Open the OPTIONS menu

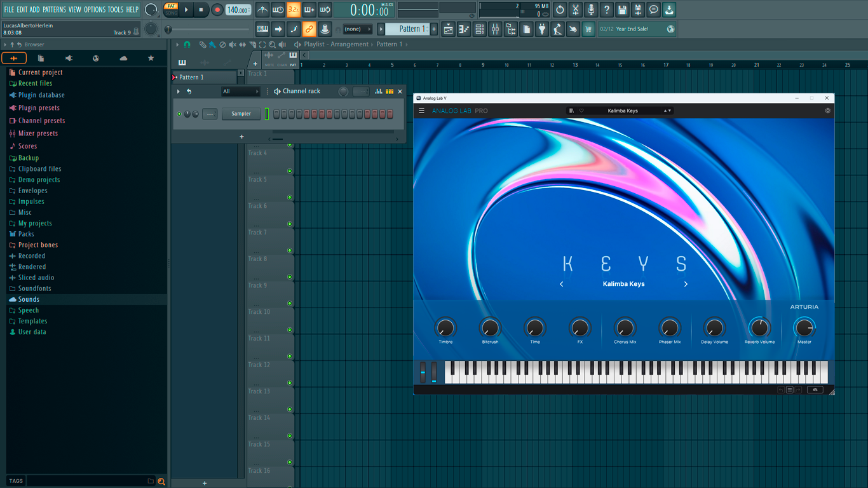(95, 10)
